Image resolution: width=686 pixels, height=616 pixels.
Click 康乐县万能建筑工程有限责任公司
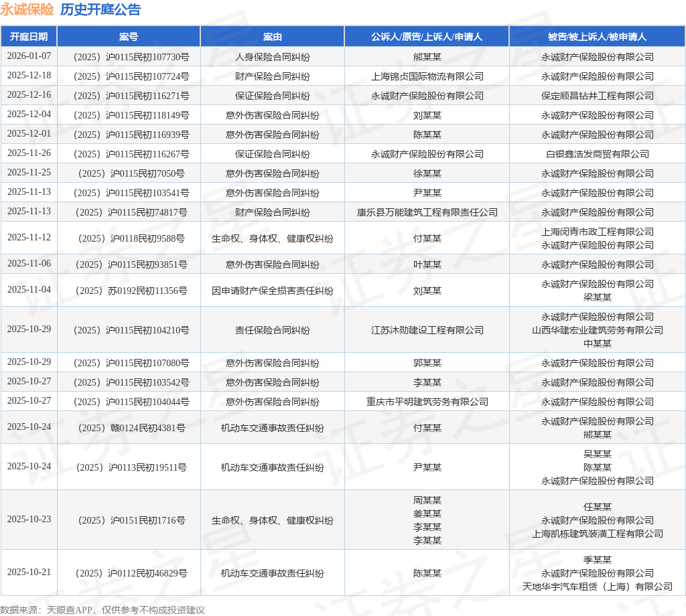coord(427,212)
